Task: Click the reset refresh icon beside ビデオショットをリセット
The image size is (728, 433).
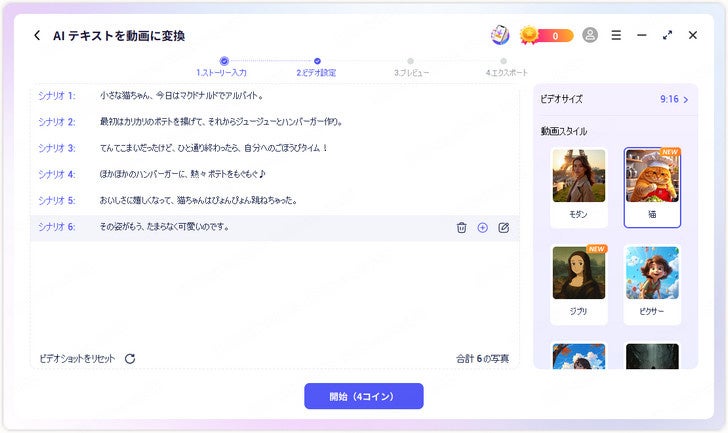Action: click(130, 358)
